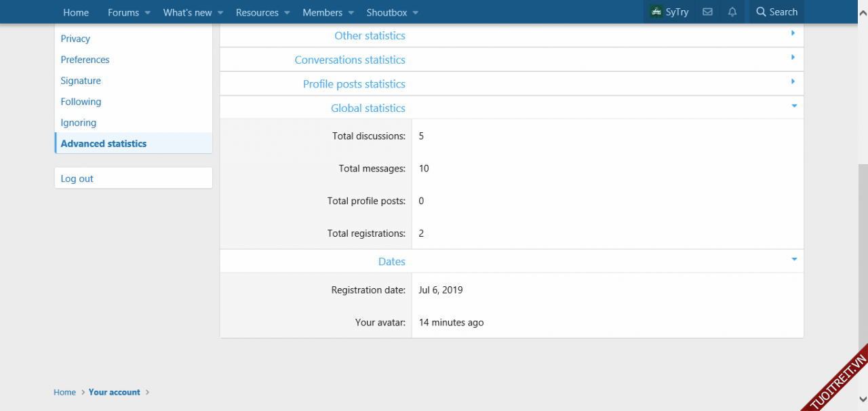Click Your account breadcrumb link

click(114, 392)
